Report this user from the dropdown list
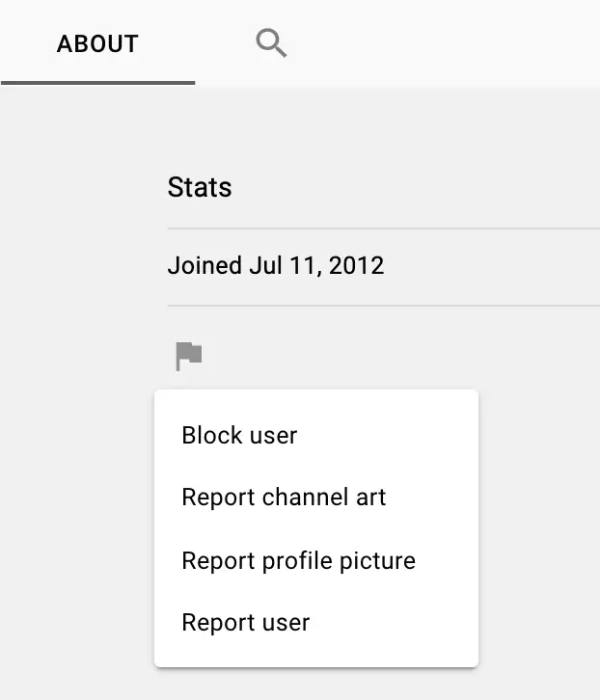Viewport: 600px width, 700px height. coord(245,622)
